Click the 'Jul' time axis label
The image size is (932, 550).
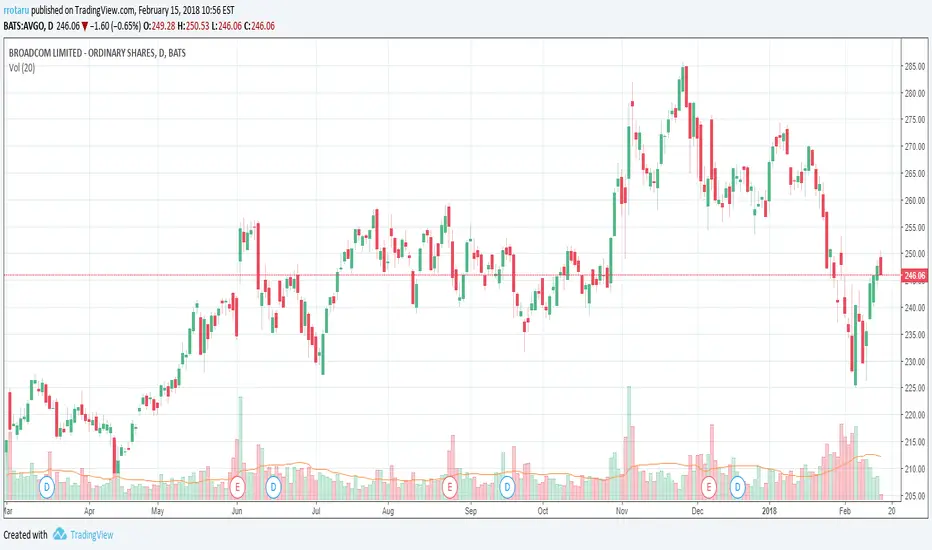[x=316, y=511]
